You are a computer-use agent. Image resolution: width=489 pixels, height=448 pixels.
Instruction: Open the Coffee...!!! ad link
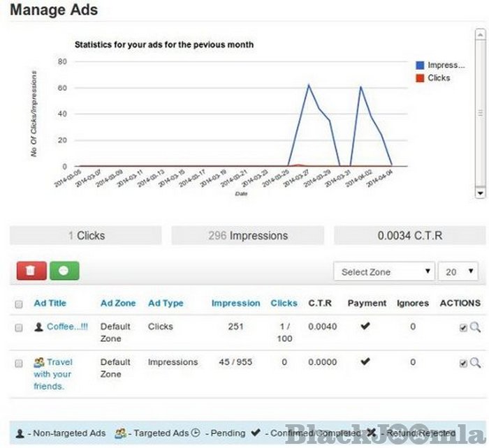pos(67,327)
